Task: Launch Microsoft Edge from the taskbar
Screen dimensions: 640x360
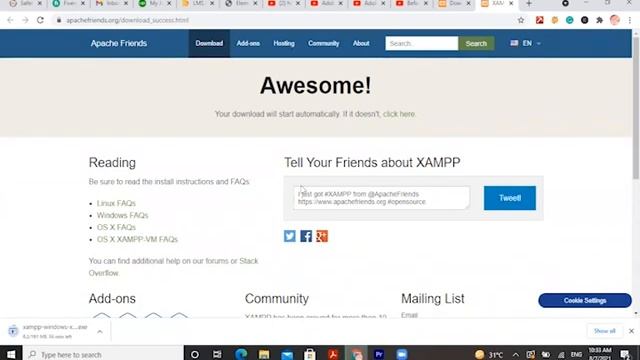Action: pyautogui.click(x=241, y=354)
